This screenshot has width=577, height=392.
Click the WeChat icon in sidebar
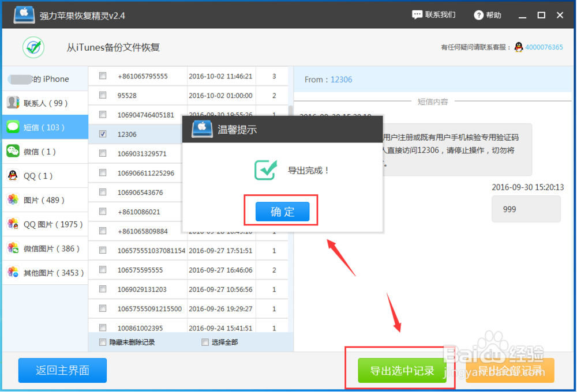coord(13,151)
